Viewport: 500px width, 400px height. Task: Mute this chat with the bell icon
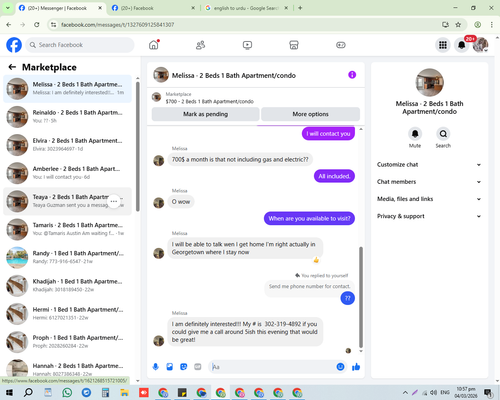tap(415, 134)
